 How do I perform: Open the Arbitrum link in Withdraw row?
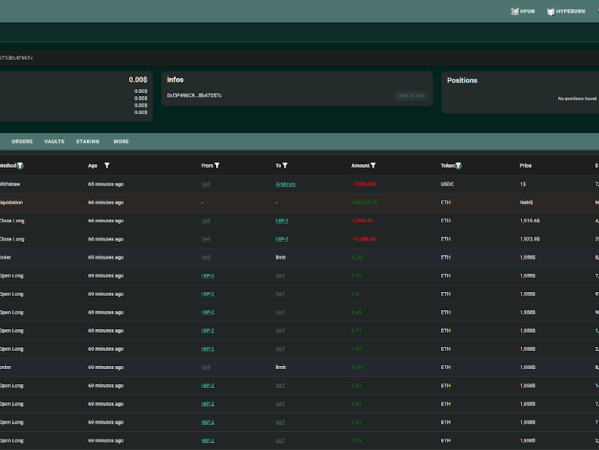click(x=285, y=184)
